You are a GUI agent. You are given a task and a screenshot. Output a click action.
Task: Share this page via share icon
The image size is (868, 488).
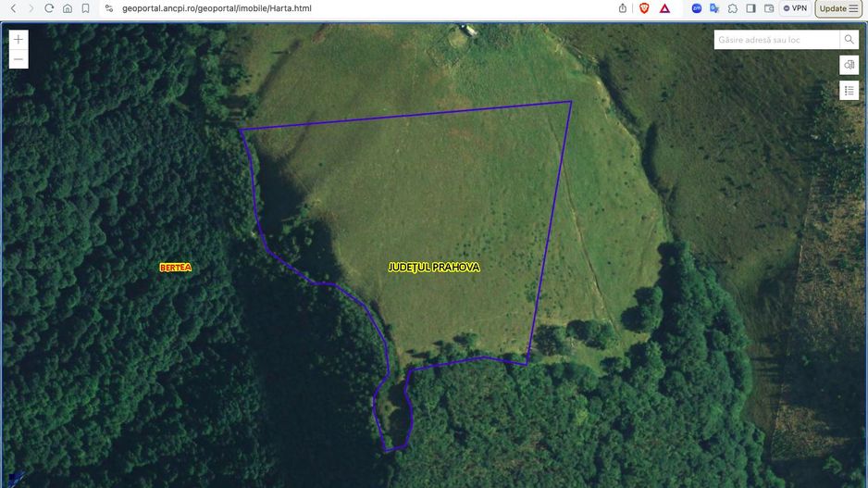coord(623,8)
